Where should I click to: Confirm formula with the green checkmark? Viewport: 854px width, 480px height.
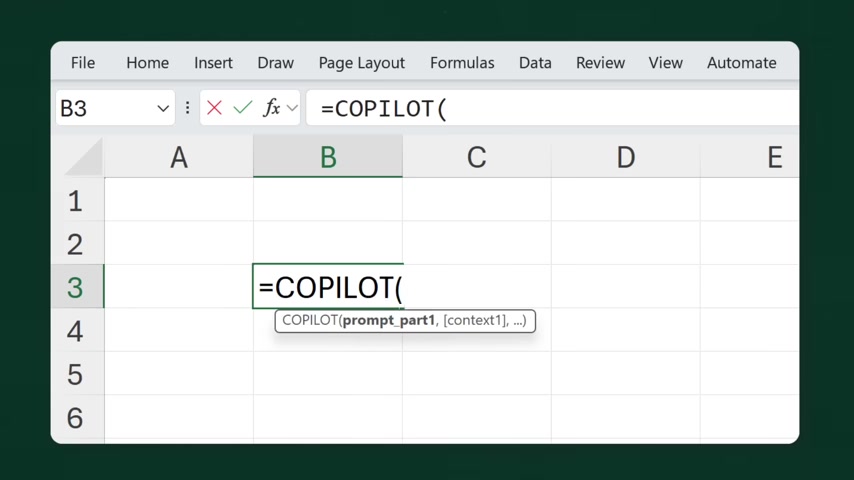[242, 108]
